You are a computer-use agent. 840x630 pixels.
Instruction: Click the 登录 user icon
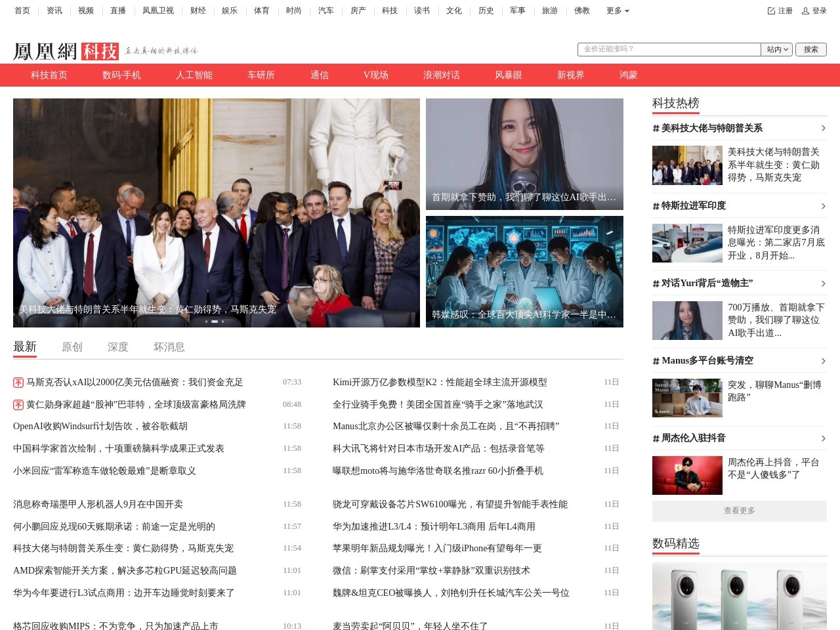coord(807,10)
